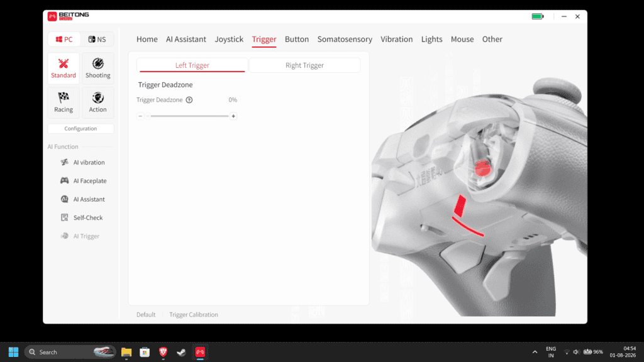Screen dimensions: 644x362
Task: Select the Left Trigger sub-tab
Action: pyautogui.click(x=192, y=65)
